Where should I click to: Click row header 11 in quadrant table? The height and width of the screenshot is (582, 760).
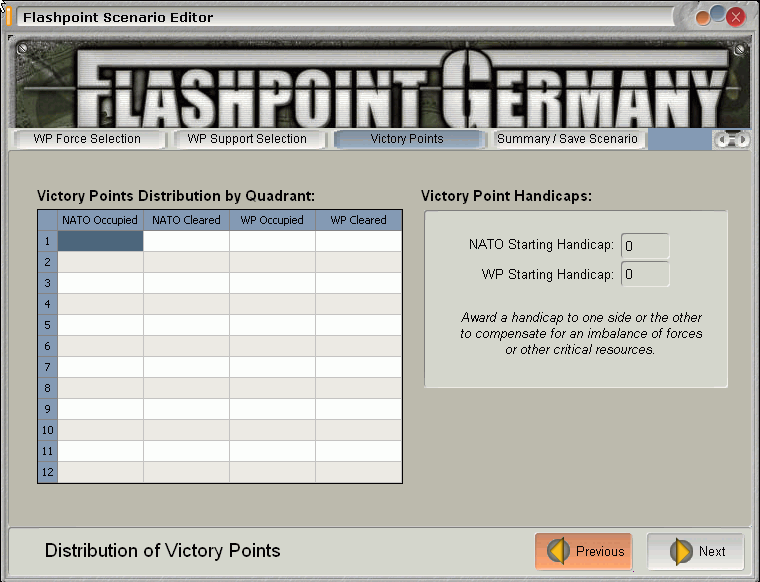coord(48,451)
